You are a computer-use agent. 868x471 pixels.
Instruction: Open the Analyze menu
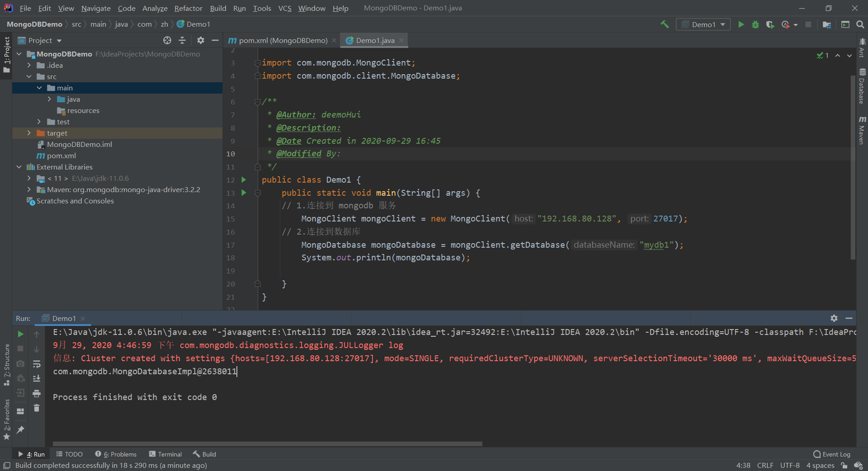pyautogui.click(x=155, y=8)
